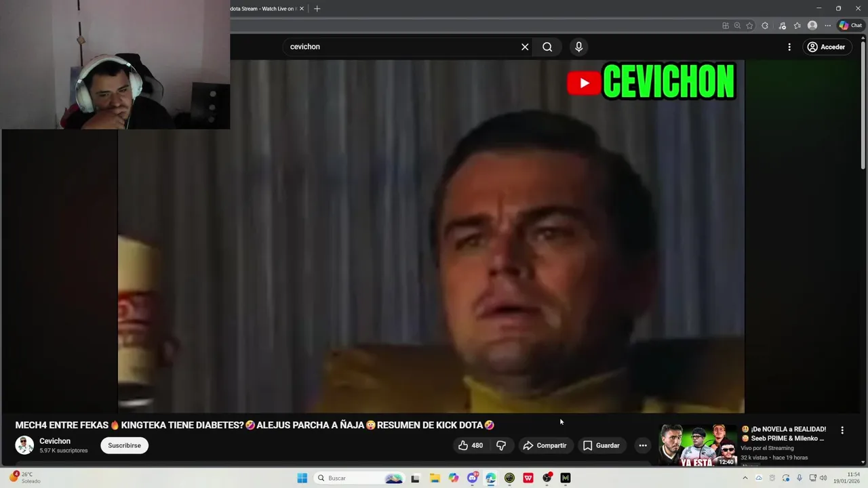The image size is (868, 488).
Task: Open the Cevichon channel avatar
Action: click(24, 445)
